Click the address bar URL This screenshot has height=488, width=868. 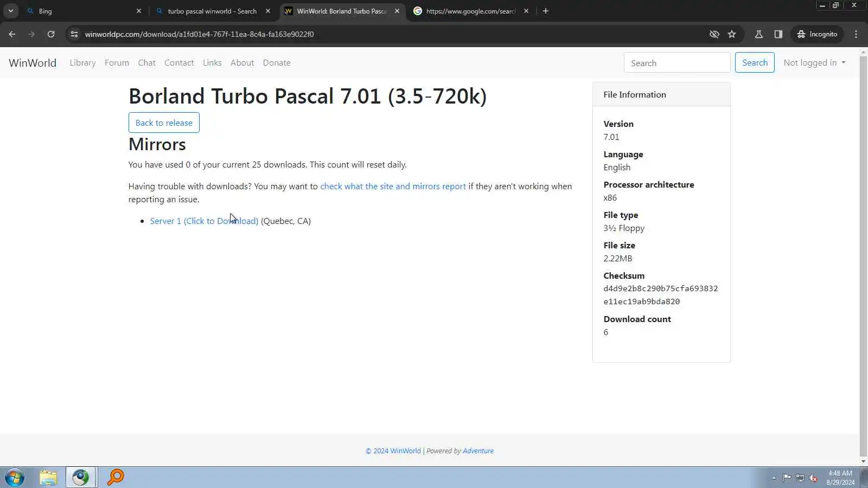tap(200, 34)
